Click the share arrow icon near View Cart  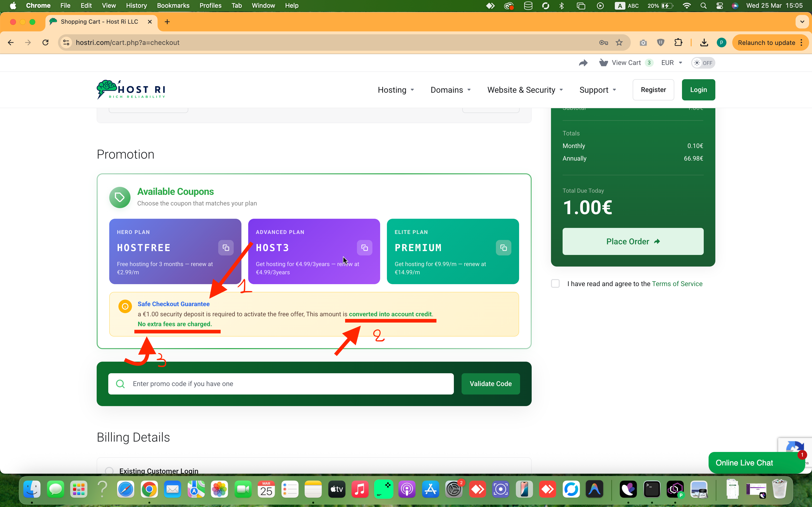[583, 63]
